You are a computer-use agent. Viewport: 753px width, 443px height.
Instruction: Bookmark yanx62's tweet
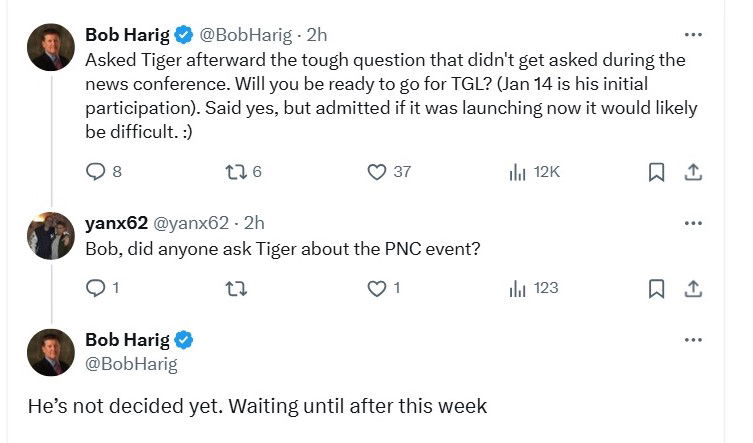pos(657,288)
